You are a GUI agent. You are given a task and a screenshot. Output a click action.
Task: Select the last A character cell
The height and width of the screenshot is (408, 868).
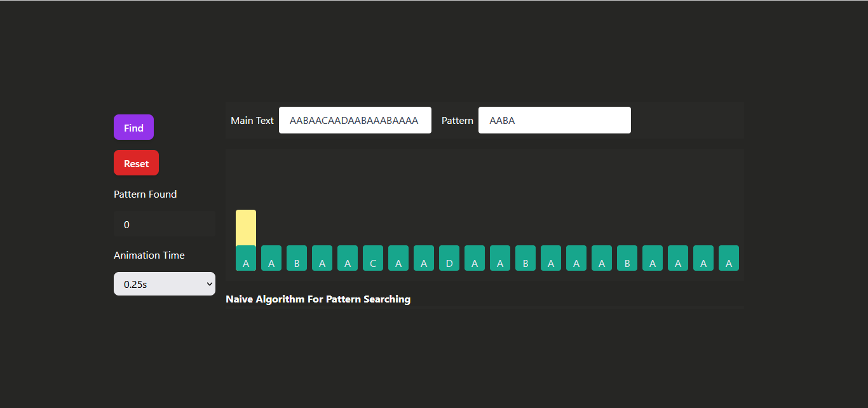click(x=729, y=258)
